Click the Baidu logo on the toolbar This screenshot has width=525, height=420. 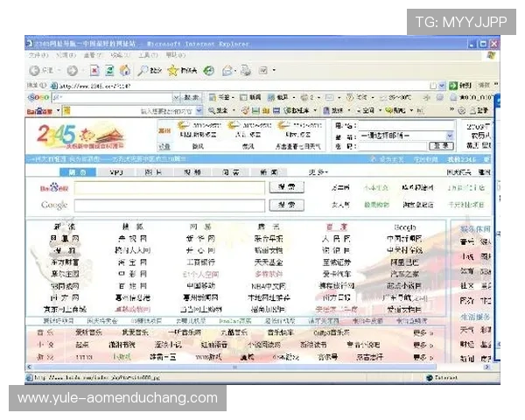pyautogui.click(x=39, y=111)
